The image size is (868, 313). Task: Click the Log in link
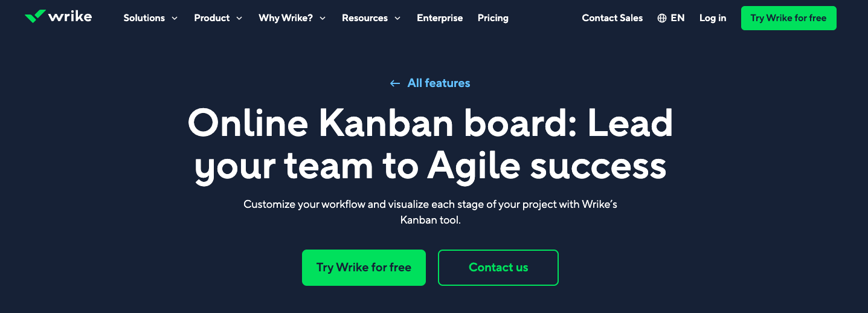pos(713,18)
